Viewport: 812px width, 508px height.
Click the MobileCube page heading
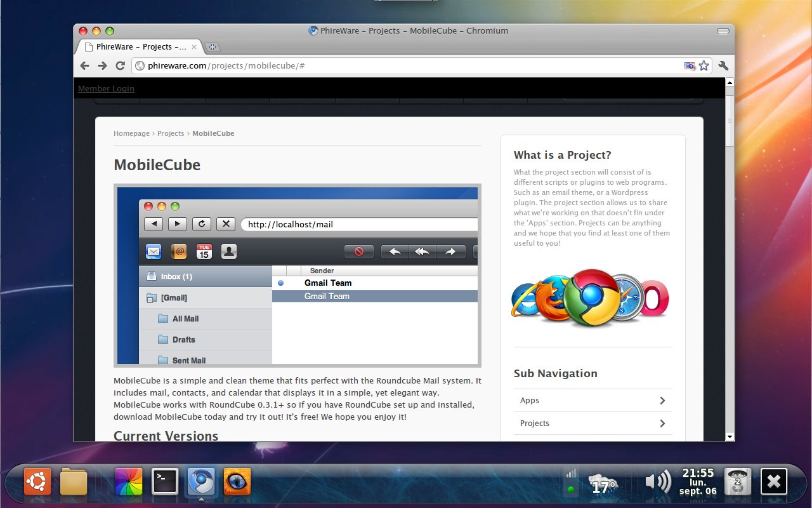tap(157, 165)
